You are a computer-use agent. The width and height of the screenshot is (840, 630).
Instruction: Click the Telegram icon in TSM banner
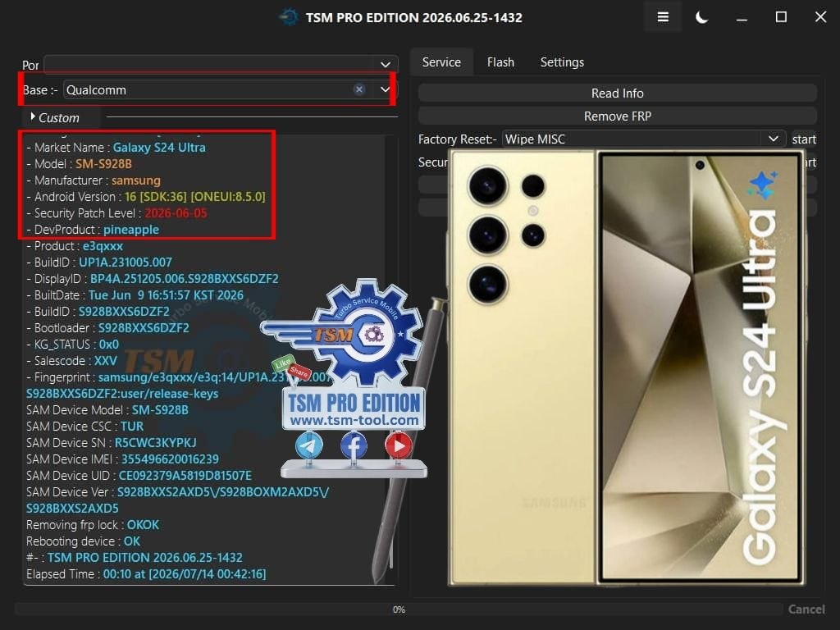coord(309,445)
